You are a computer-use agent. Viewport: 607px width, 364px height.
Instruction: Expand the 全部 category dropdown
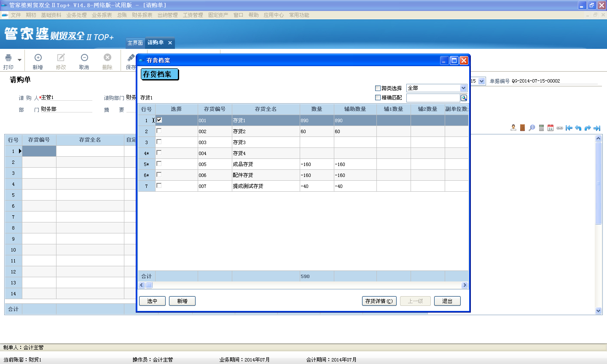click(463, 88)
